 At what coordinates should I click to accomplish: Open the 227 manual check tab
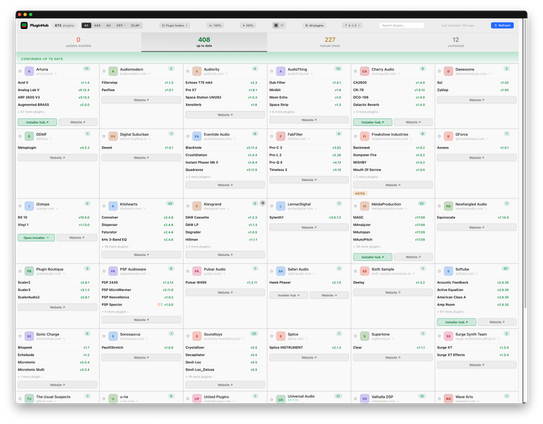pyautogui.click(x=330, y=42)
